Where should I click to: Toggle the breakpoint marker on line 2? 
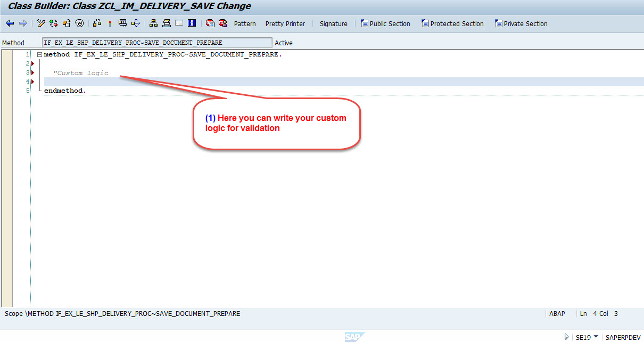32,63
